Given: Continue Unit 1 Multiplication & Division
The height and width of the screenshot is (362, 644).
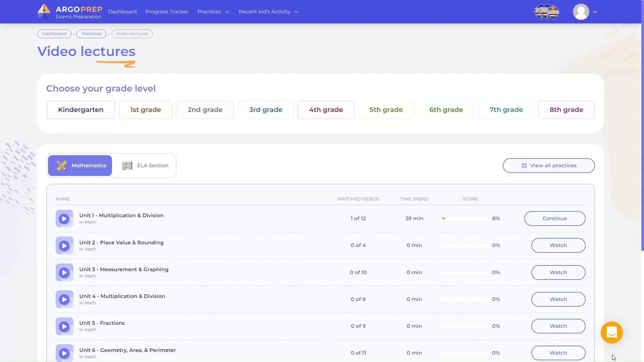Looking at the screenshot, I should [555, 219].
